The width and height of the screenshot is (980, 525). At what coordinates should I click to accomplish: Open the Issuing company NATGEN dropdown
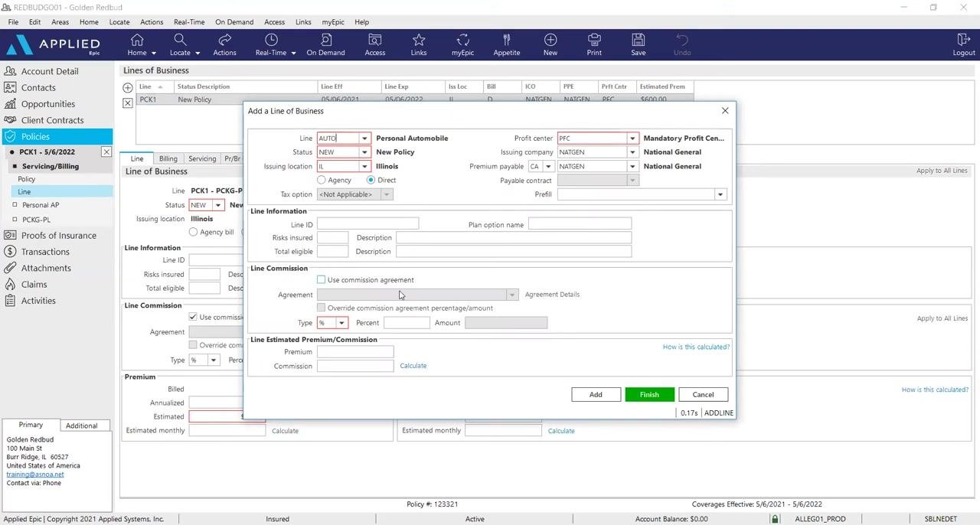point(632,152)
